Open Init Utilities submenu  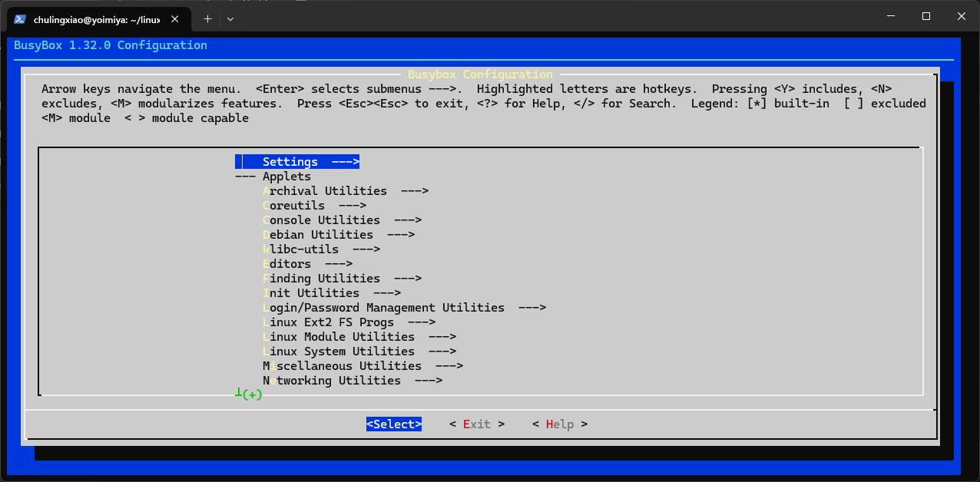[x=332, y=293]
